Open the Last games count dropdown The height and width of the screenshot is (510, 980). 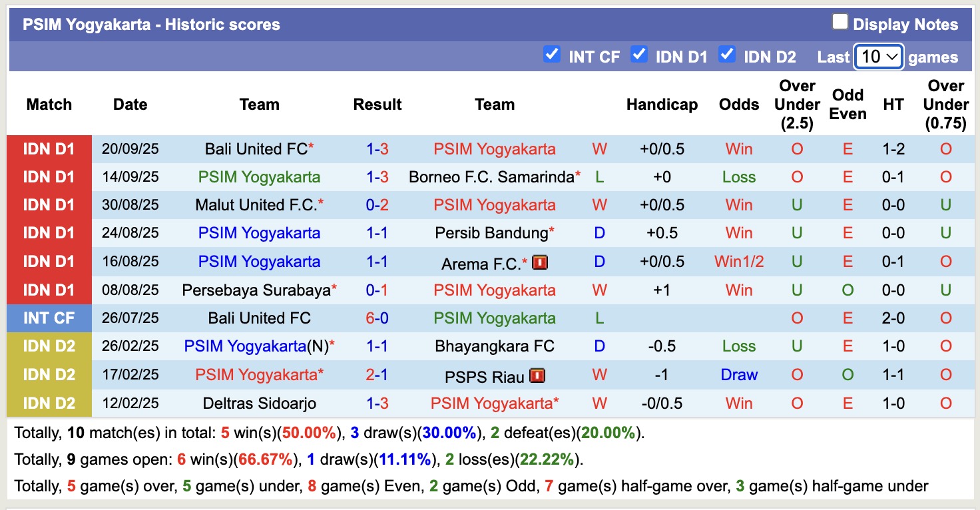click(x=878, y=57)
